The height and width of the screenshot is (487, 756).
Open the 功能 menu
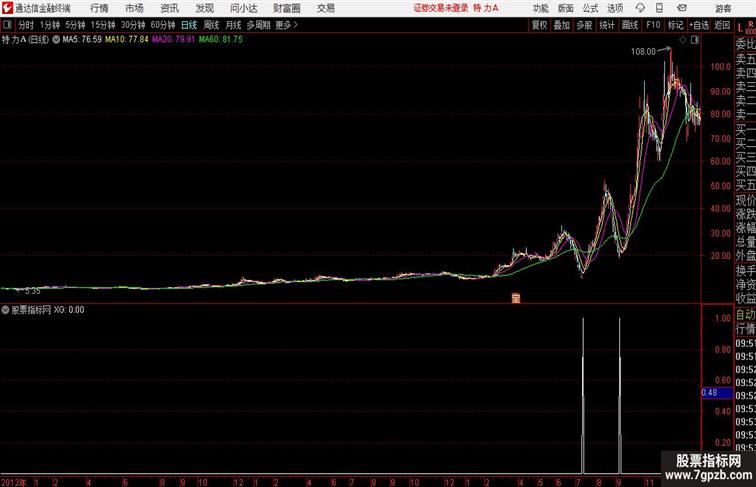(x=540, y=8)
